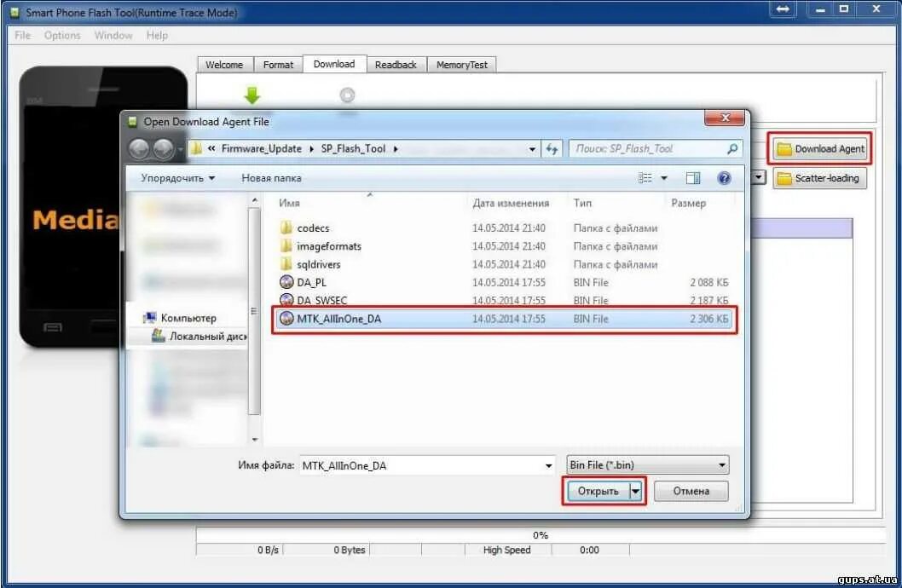
Task: Open the File menu
Action: tap(22, 36)
